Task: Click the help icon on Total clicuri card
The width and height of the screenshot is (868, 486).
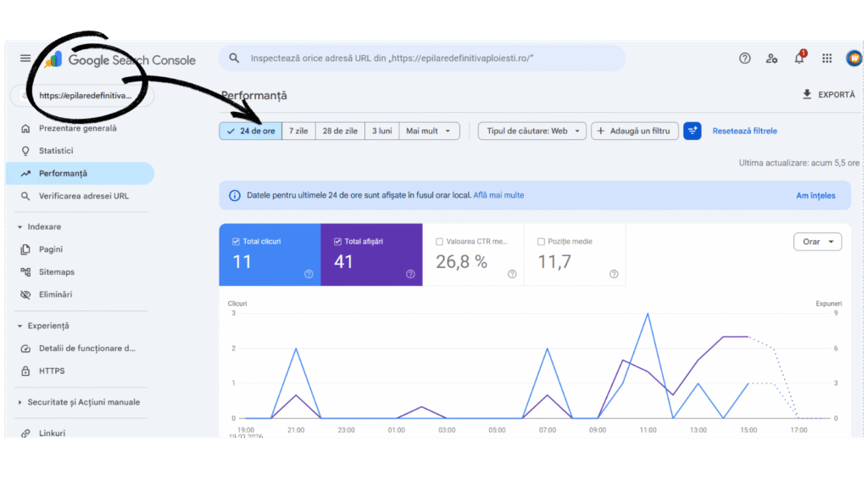Action: (x=309, y=274)
